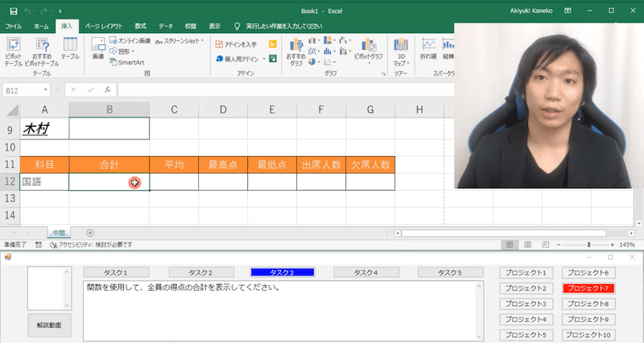Open the line chart dropdown in グラフ
This screenshot has height=343, width=644.
pos(314,51)
